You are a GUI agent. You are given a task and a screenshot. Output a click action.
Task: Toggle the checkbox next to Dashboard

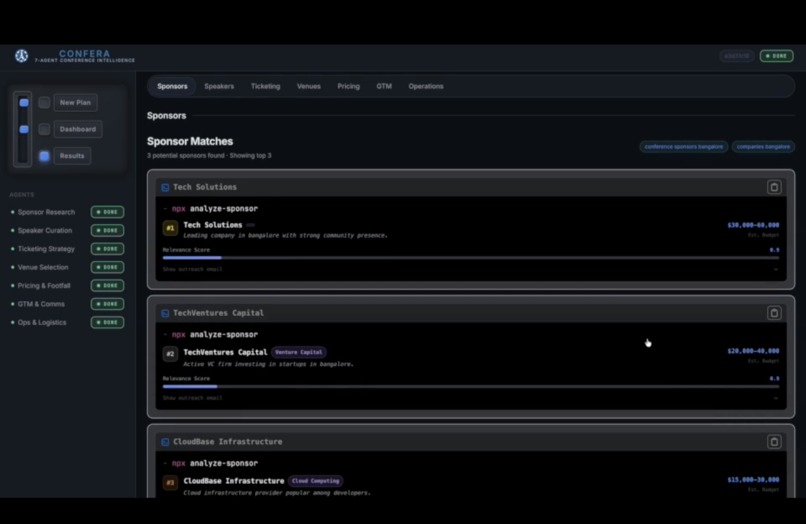click(x=44, y=129)
